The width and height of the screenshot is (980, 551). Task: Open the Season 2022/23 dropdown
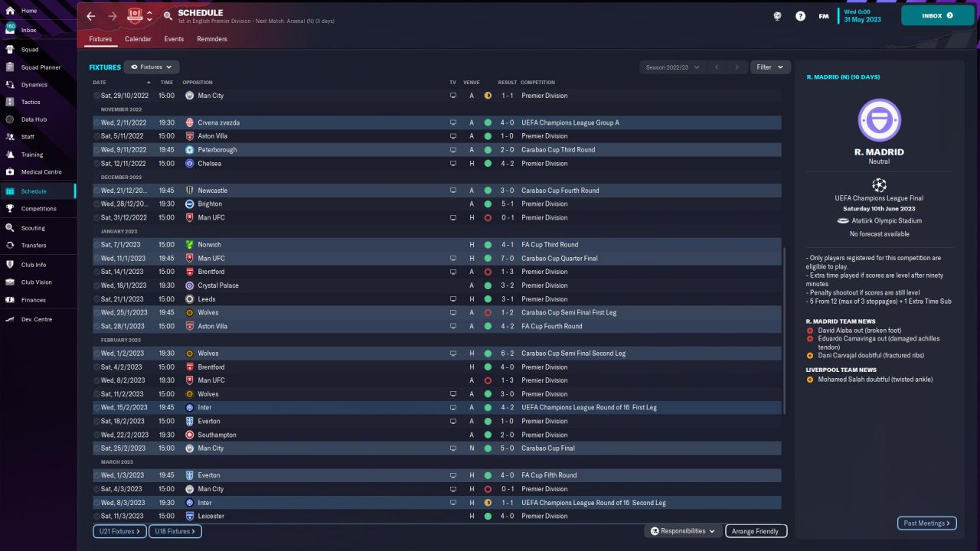(x=673, y=67)
